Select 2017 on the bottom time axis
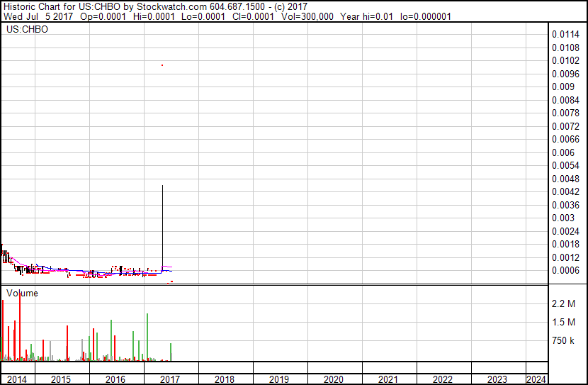Viewport: 588px width, 385px height. coord(170,379)
